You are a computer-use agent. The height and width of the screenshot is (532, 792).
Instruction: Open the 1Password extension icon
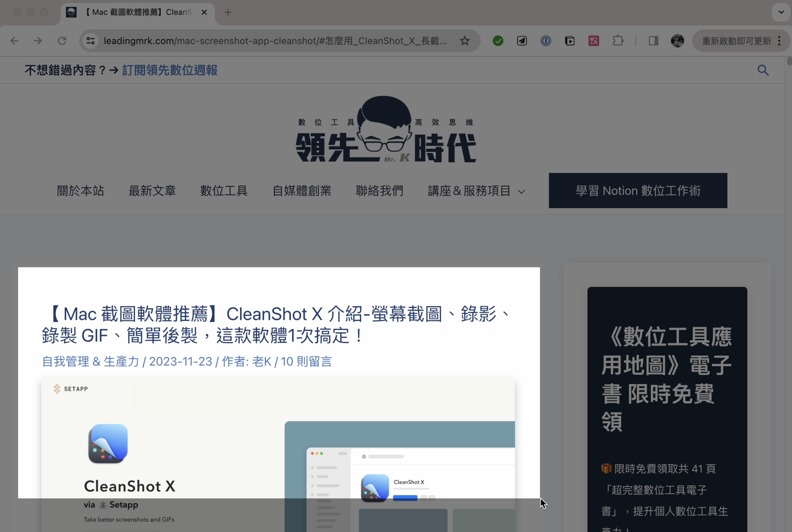pyautogui.click(x=546, y=41)
